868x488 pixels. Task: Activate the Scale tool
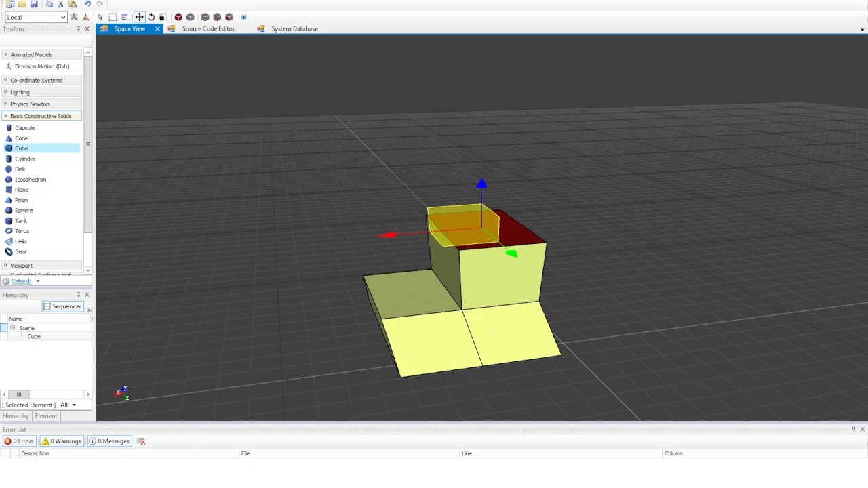click(x=163, y=17)
